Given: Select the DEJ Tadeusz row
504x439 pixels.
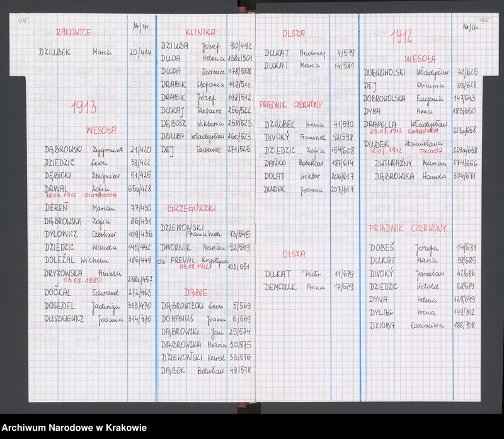Looking at the screenshot, I should coord(207,149).
